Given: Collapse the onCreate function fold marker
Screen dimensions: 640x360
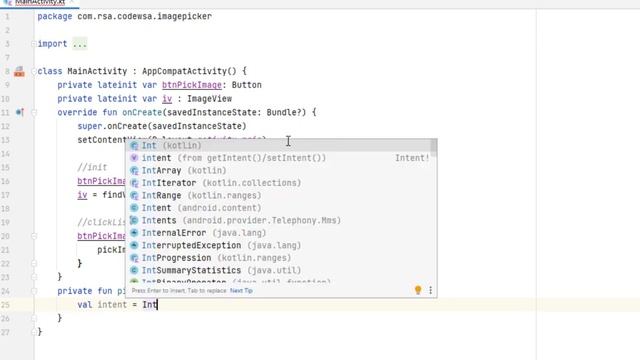Looking at the screenshot, I should point(34,112).
